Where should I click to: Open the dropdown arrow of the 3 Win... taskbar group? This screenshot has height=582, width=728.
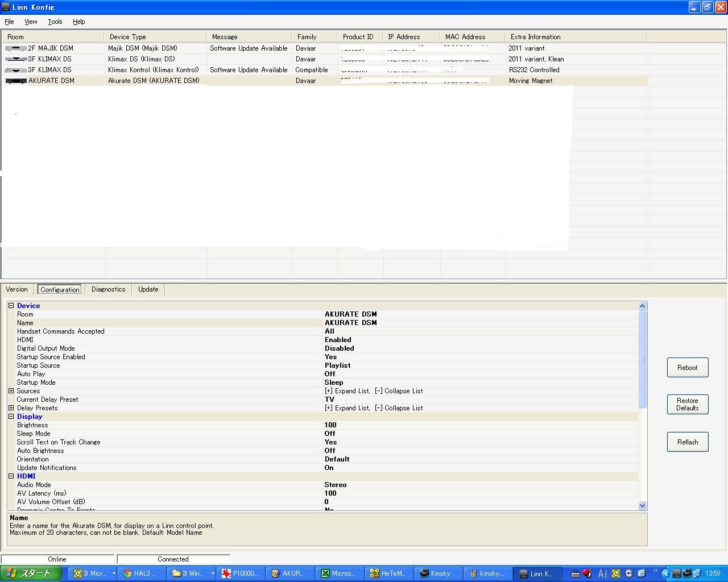pos(213,573)
